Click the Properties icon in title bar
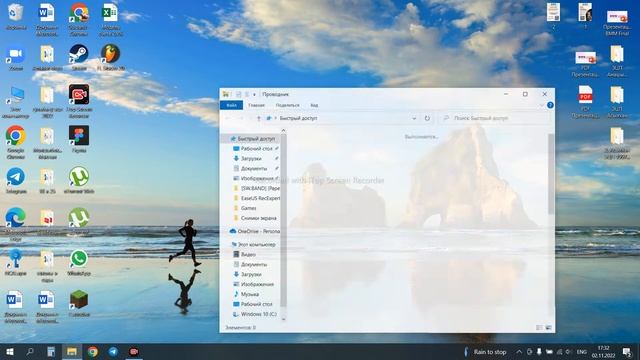 238,94
